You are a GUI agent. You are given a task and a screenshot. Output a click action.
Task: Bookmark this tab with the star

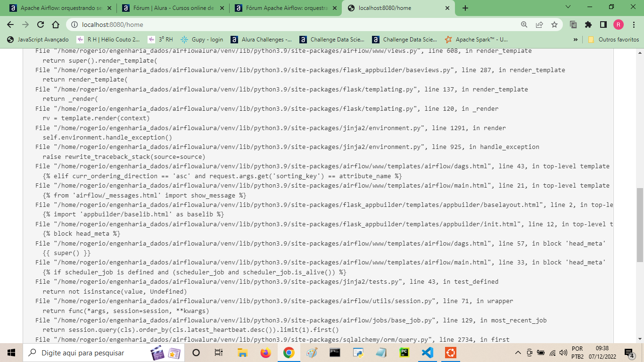554,25
